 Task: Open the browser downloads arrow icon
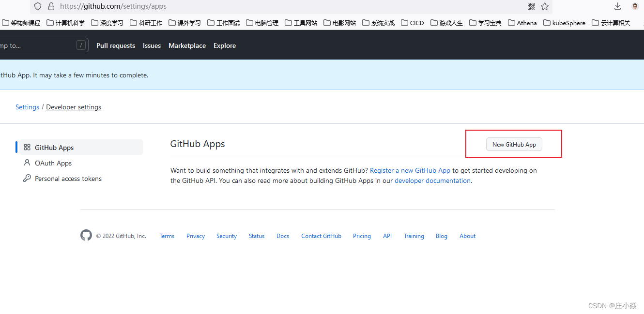point(617,6)
